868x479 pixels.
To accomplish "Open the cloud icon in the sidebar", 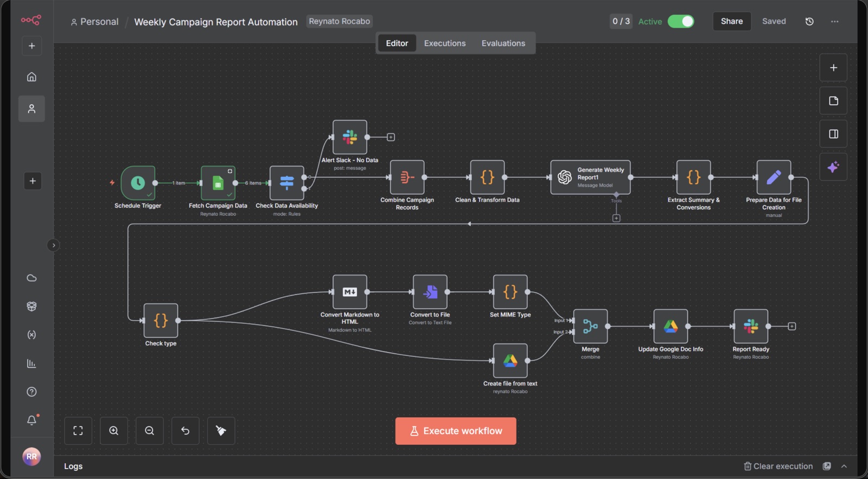I will coord(31,278).
